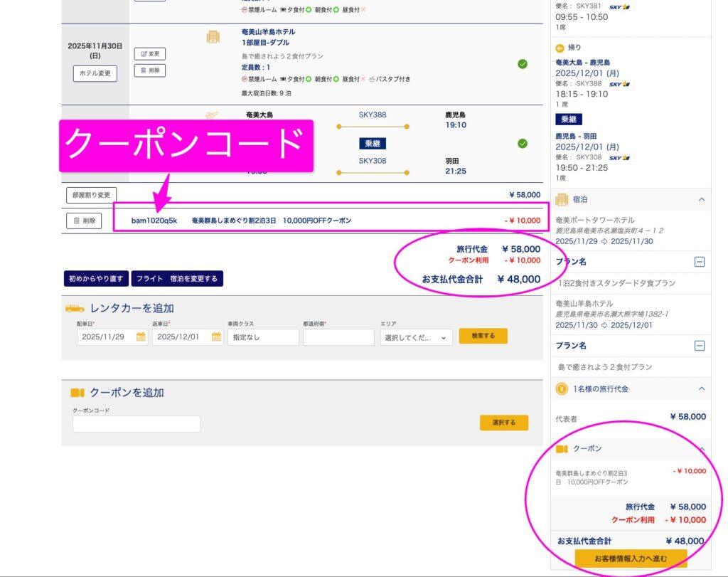Click sidebar クーポン ticket icon
The width and height of the screenshot is (728, 577).
pos(562,449)
